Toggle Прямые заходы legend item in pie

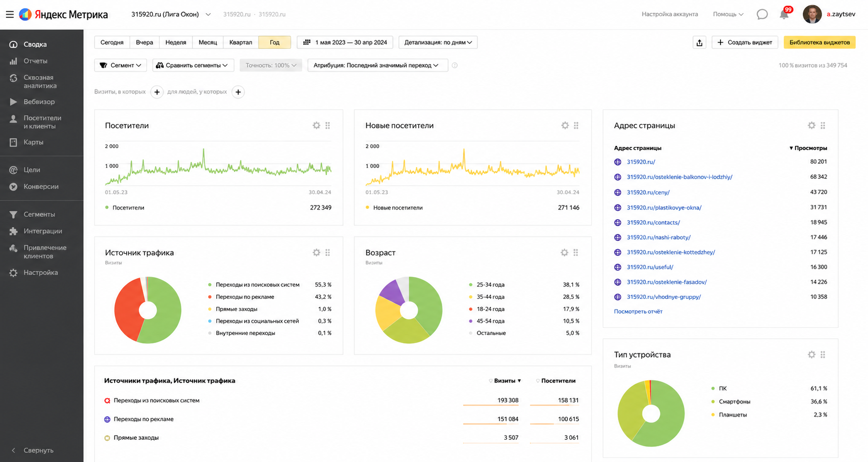pyautogui.click(x=233, y=309)
